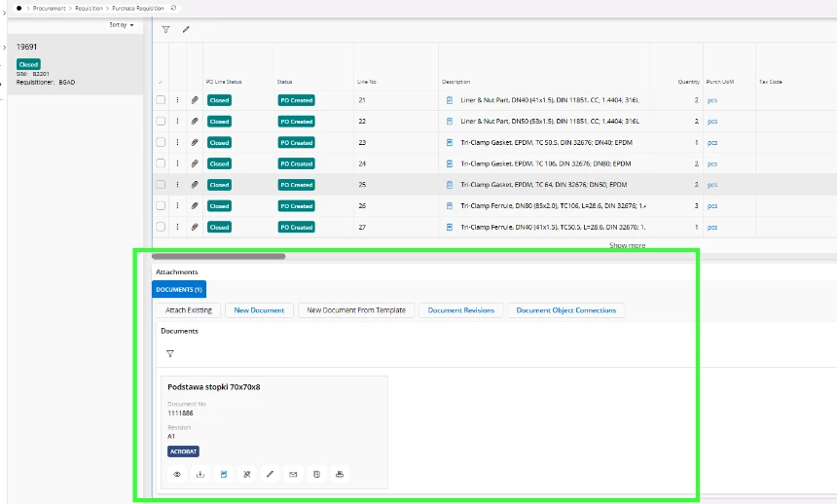Open the attachment paperclip for line 26
This screenshot has width=837, height=504.
[x=195, y=205]
